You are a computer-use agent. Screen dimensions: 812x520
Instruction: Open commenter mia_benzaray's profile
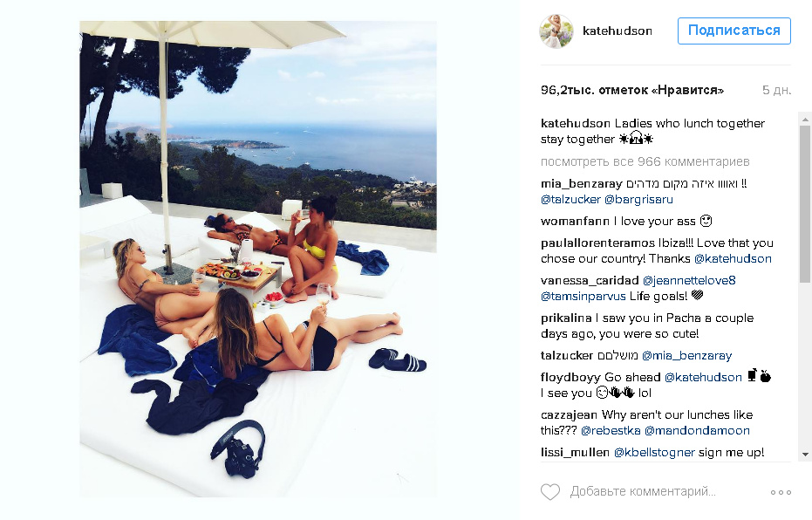click(x=581, y=184)
